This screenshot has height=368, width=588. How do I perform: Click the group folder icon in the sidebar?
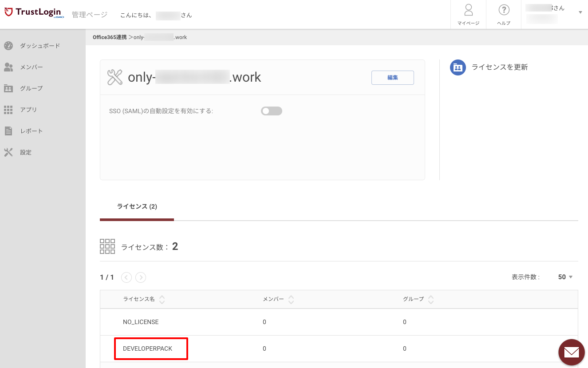[x=8, y=88]
